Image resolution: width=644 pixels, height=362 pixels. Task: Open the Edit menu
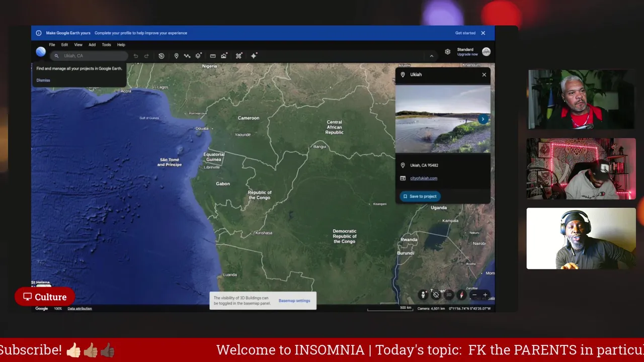coord(64,45)
